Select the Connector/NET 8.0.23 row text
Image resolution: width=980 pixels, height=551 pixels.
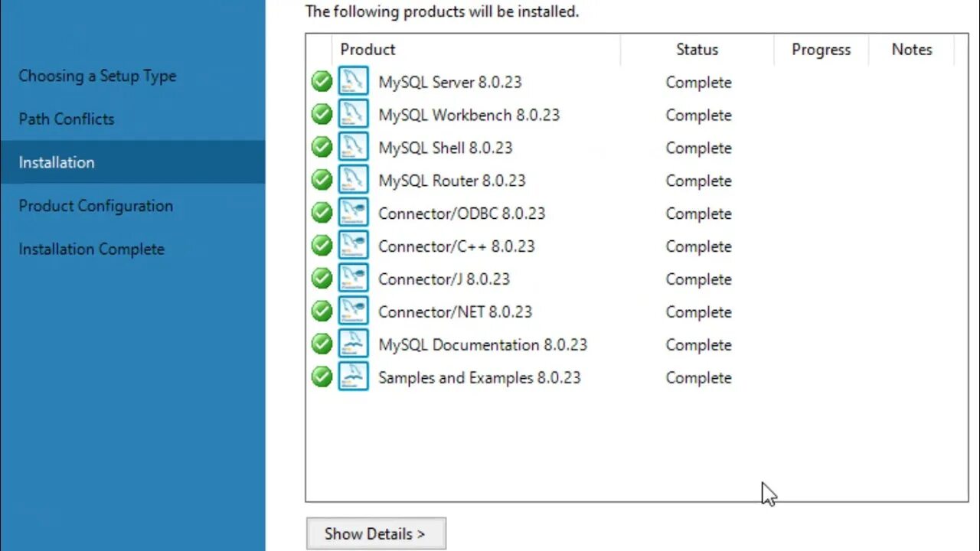click(455, 312)
